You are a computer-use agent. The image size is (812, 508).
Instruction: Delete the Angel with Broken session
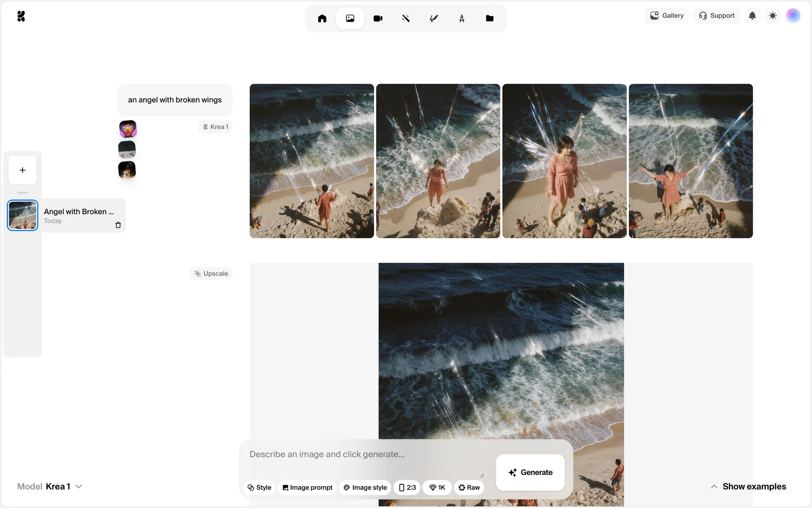[x=118, y=225]
